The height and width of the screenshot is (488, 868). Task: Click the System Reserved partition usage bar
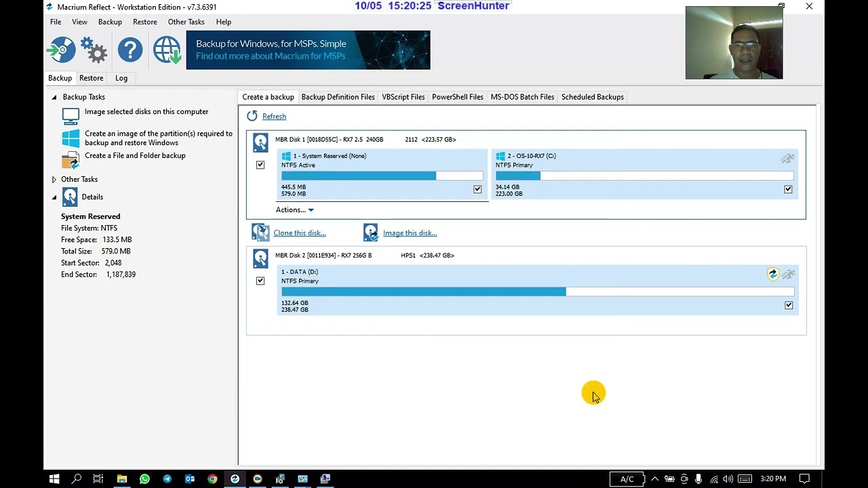tap(382, 176)
